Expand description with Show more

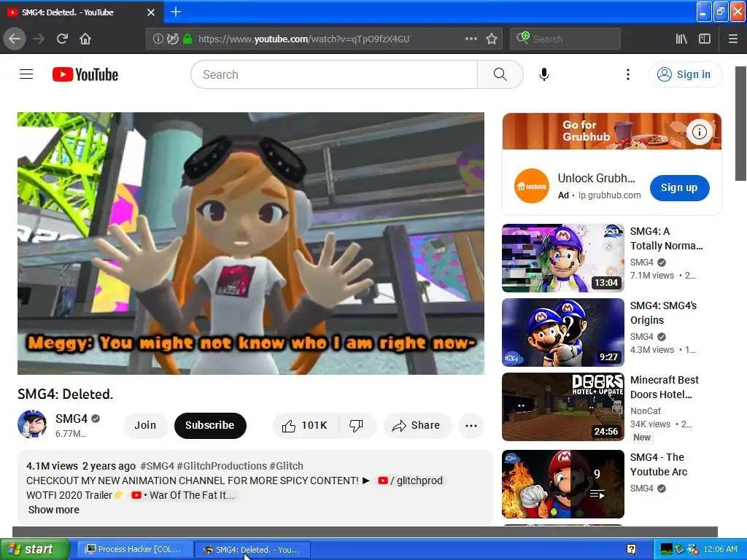(x=54, y=510)
